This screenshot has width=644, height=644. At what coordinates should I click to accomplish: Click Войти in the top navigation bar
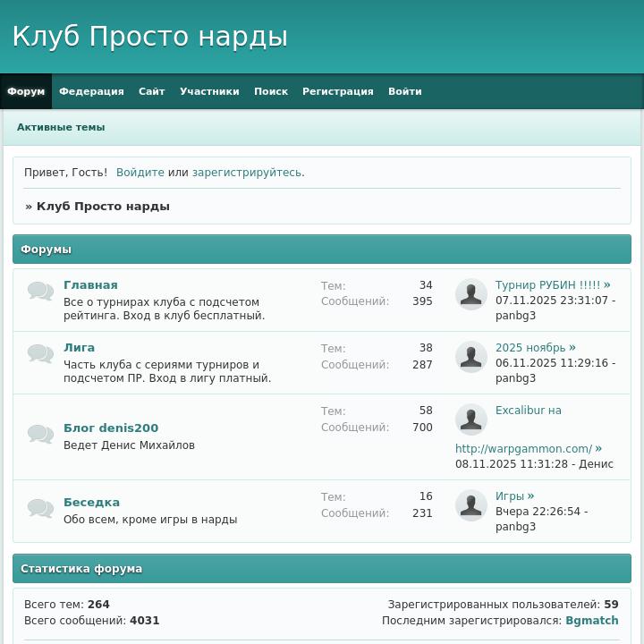[x=405, y=91]
